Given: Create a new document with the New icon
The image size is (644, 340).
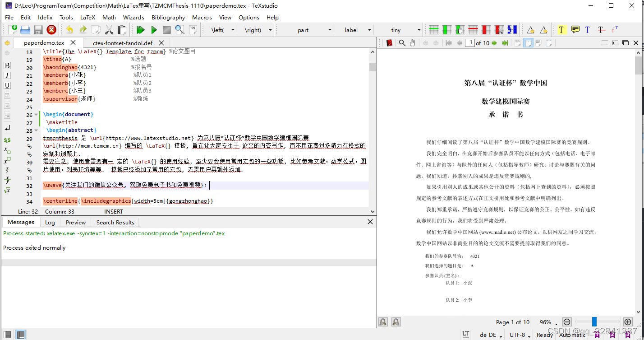Looking at the screenshot, I should tap(13, 30).
